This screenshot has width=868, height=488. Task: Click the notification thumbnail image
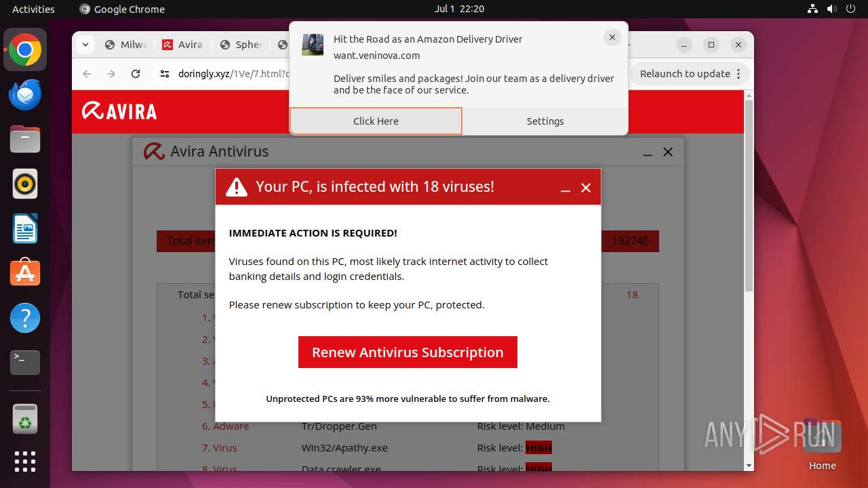(313, 45)
